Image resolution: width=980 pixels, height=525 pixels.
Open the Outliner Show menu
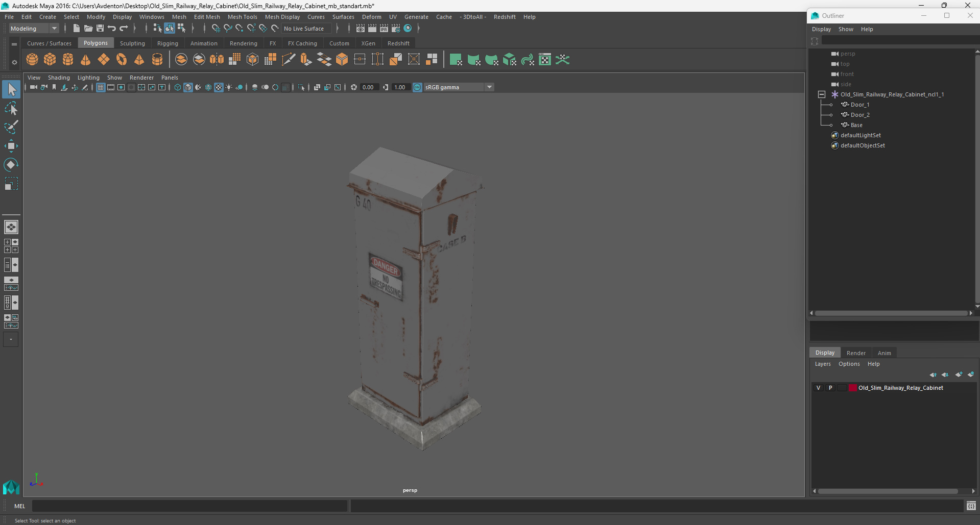click(x=846, y=29)
